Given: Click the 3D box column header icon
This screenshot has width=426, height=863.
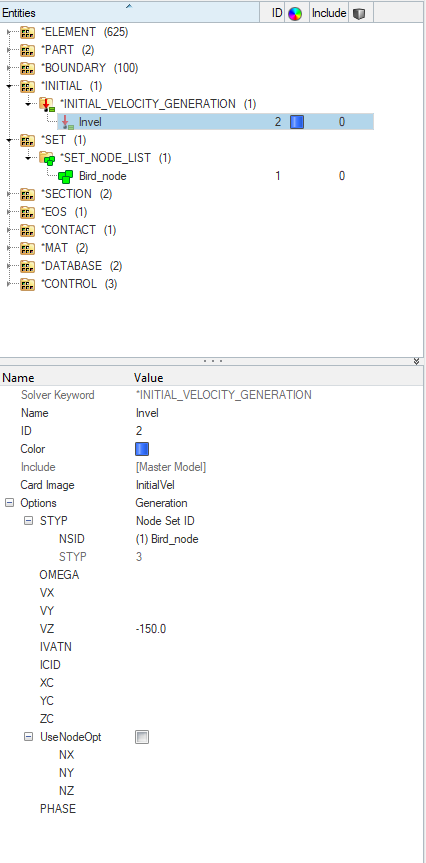Looking at the screenshot, I should pos(358,14).
